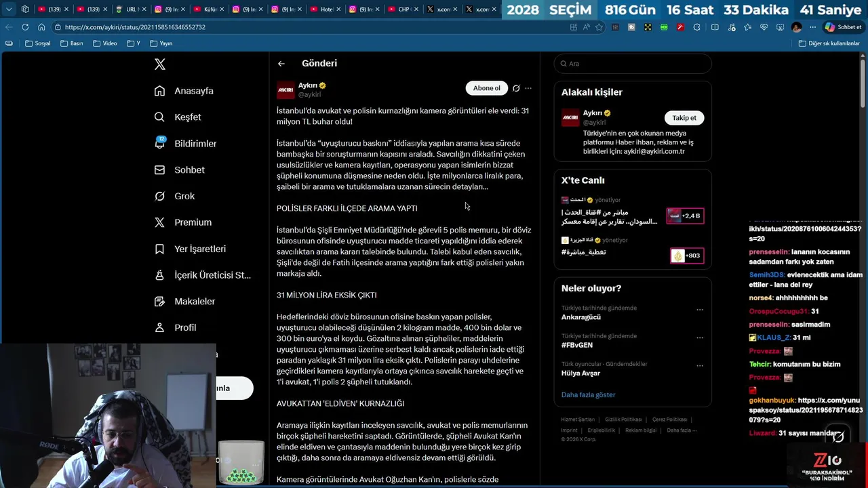This screenshot has width=868, height=488.
Task: Open Bildirimler notifications
Action: tap(185, 144)
